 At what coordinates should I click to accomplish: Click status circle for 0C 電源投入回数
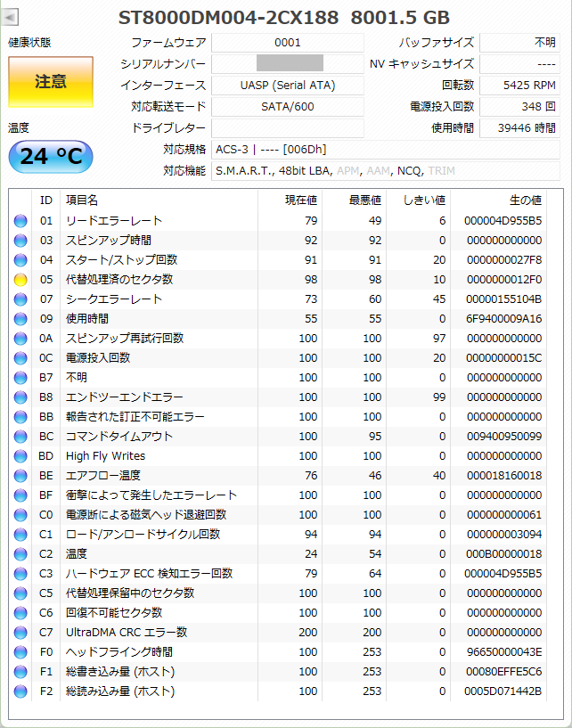click(x=20, y=358)
